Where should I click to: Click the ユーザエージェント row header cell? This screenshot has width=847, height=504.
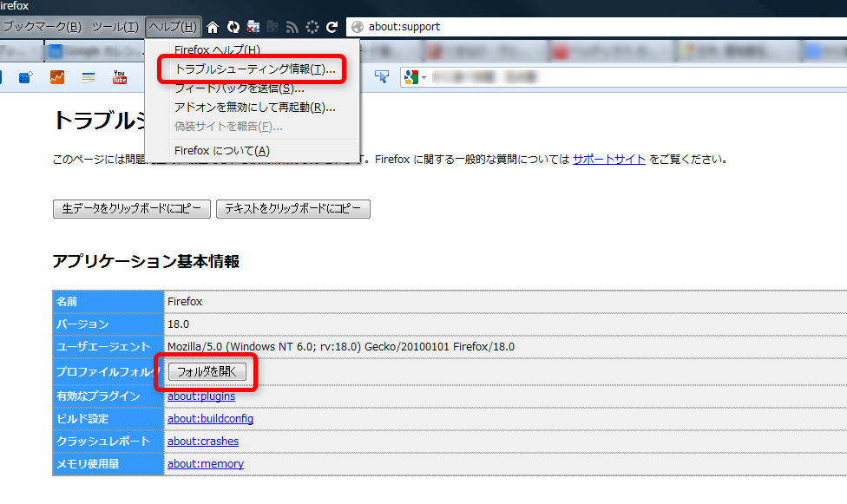point(108,347)
